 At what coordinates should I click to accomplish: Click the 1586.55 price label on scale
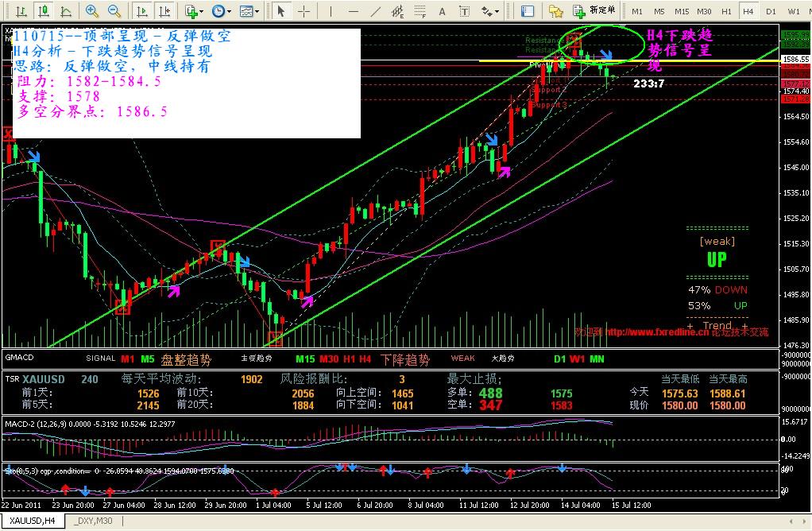click(x=796, y=60)
